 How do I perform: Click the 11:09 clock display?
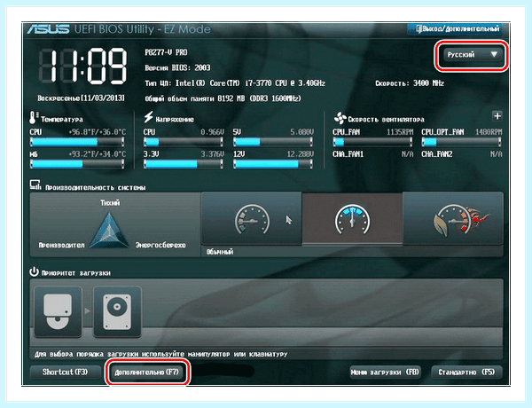tap(82, 66)
